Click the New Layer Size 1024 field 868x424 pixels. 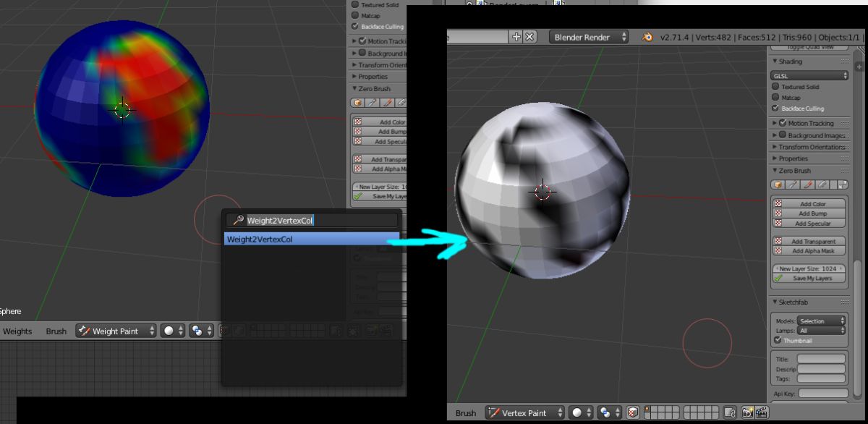tap(809, 268)
